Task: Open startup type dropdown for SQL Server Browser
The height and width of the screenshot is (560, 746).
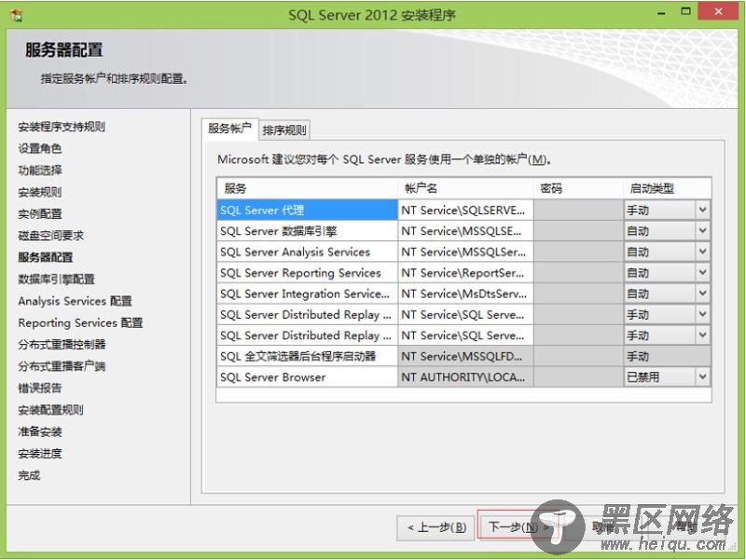Action: coord(703,377)
